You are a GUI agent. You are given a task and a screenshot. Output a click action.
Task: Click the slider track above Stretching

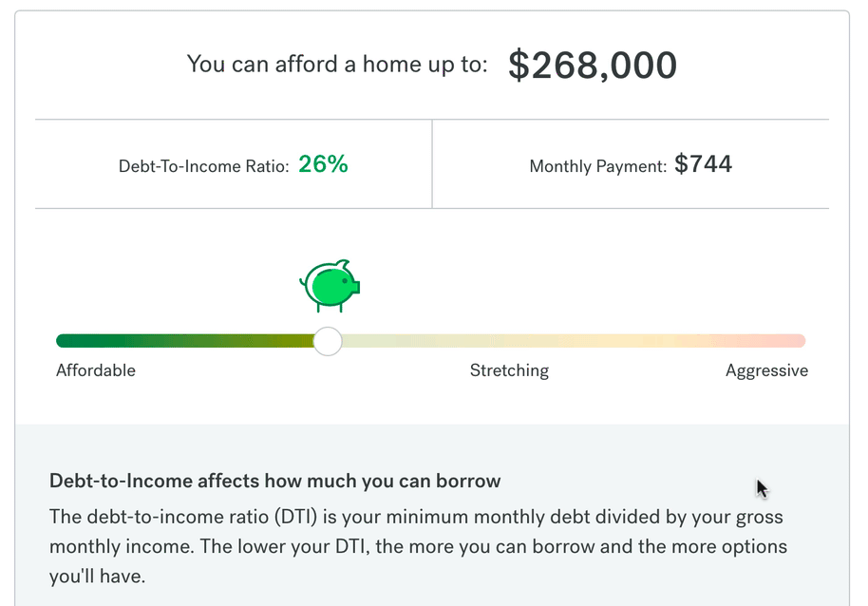pos(509,340)
